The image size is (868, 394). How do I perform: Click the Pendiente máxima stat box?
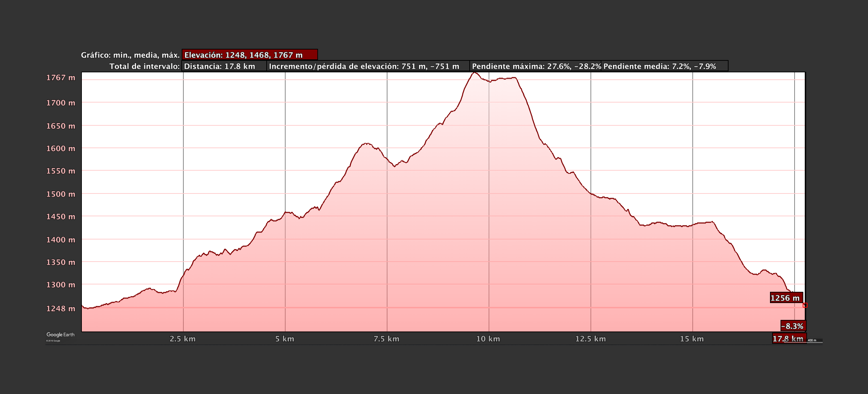[535, 66]
